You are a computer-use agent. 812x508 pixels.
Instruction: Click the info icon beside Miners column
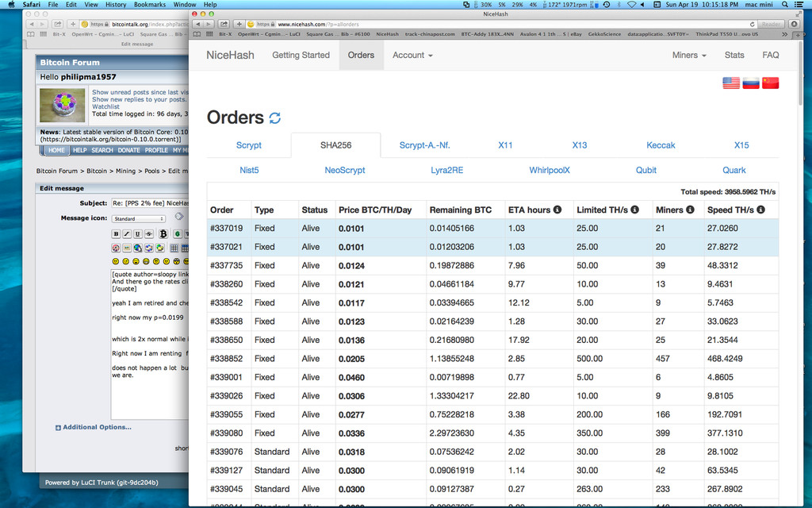click(x=691, y=210)
